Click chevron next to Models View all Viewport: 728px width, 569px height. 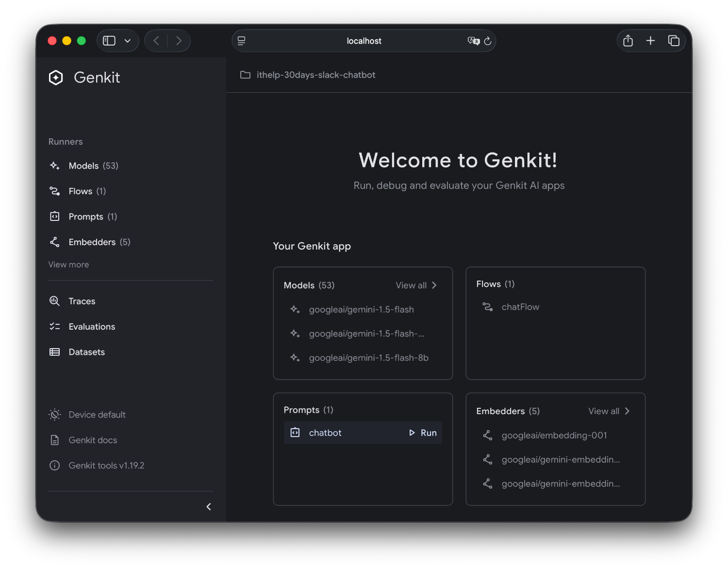coord(434,285)
